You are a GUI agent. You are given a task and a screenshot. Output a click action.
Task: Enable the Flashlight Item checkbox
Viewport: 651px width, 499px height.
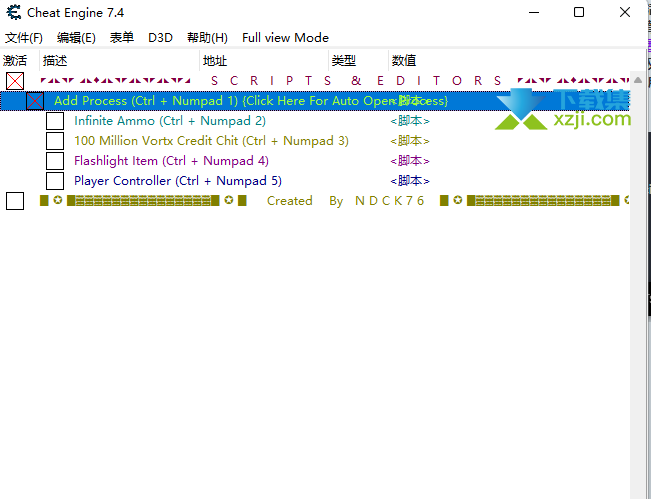pos(55,161)
